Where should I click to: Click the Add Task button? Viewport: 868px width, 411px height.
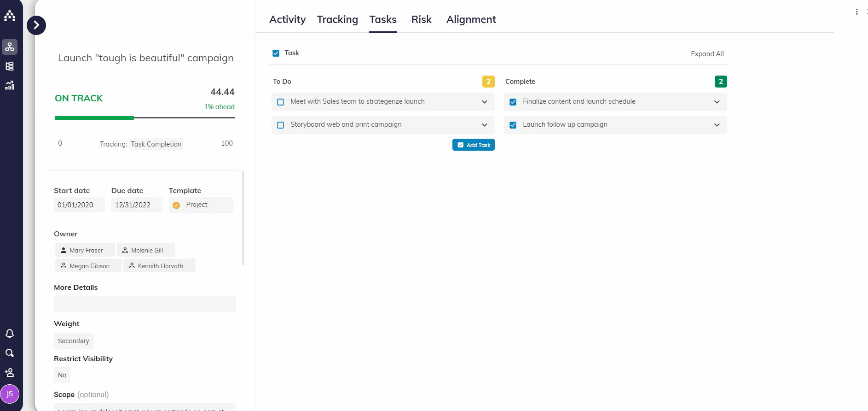tap(473, 145)
